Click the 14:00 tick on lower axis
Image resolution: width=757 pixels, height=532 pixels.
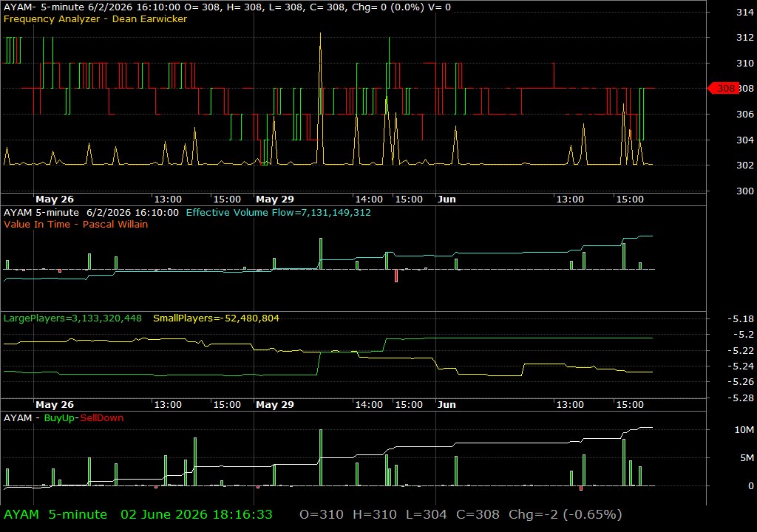click(369, 405)
